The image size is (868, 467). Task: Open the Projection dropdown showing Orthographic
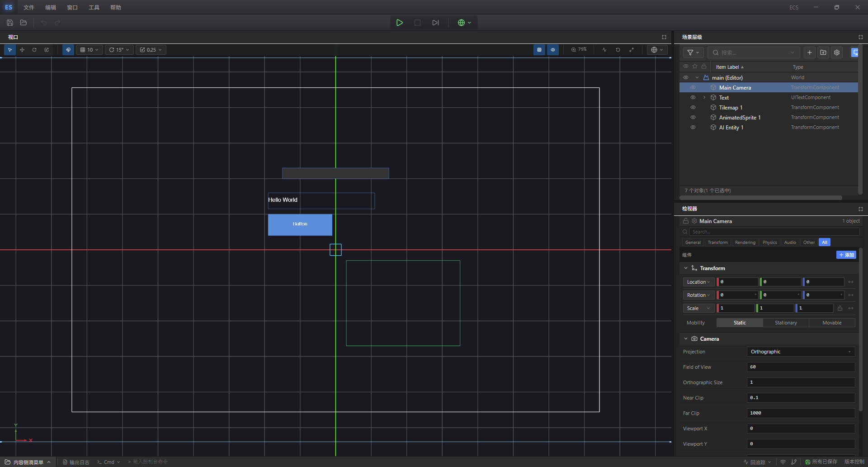tap(800, 352)
